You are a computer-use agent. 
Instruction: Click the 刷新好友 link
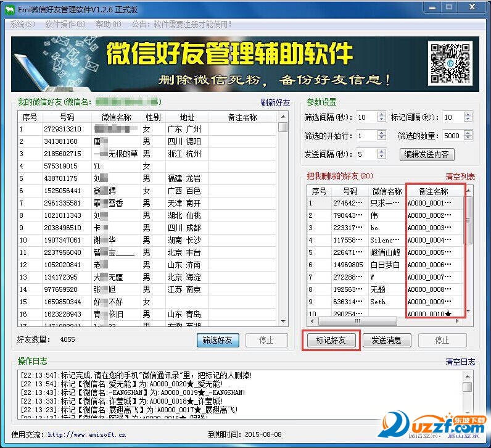[x=275, y=102]
